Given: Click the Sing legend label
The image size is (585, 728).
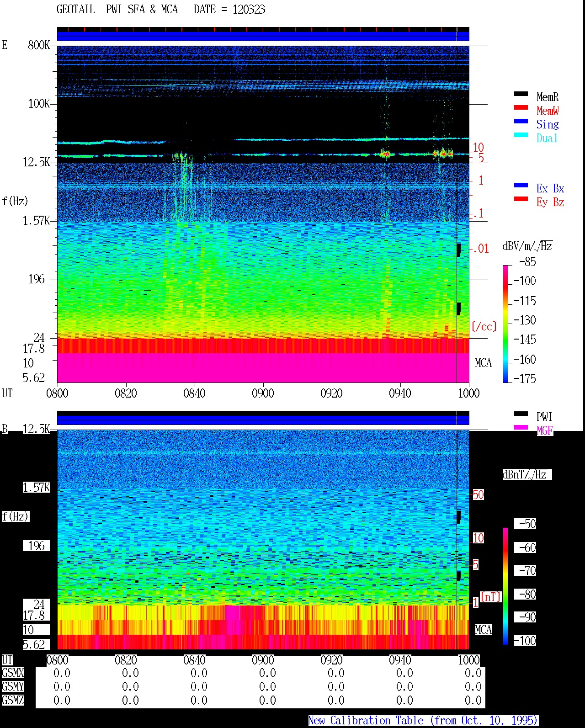Looking at the screenshot, I should tap(548, 124).
